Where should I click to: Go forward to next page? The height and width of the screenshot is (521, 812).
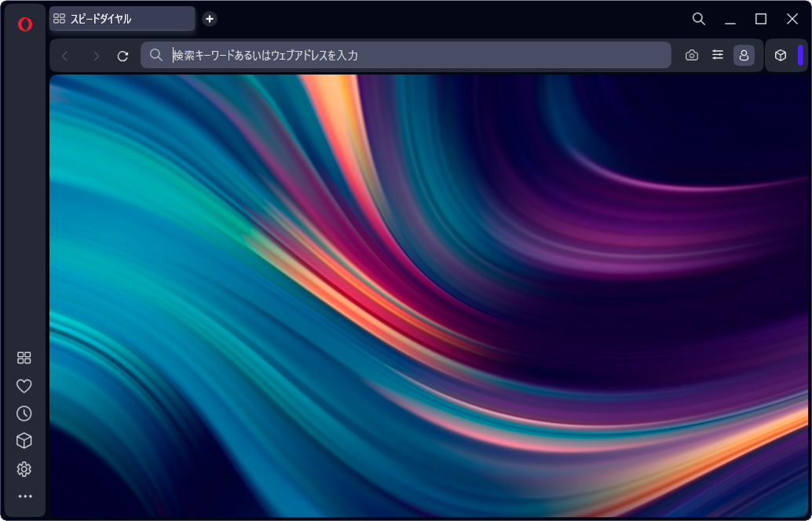96,56
